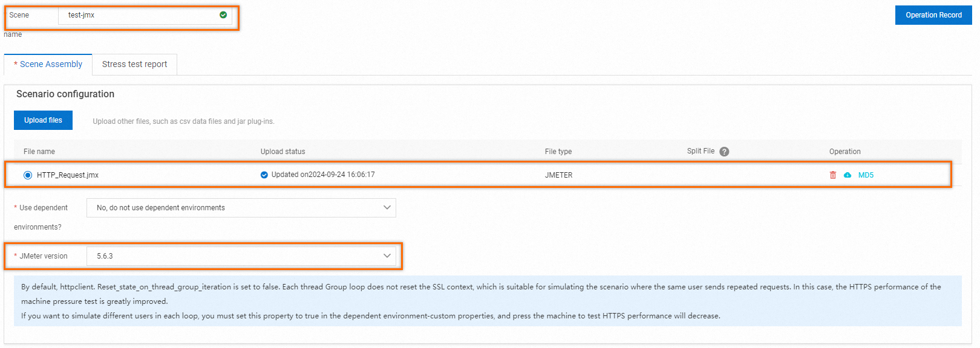This screenshot has height=348, width=980.
Task: Click the Upload files button
Action: [43, 120]
